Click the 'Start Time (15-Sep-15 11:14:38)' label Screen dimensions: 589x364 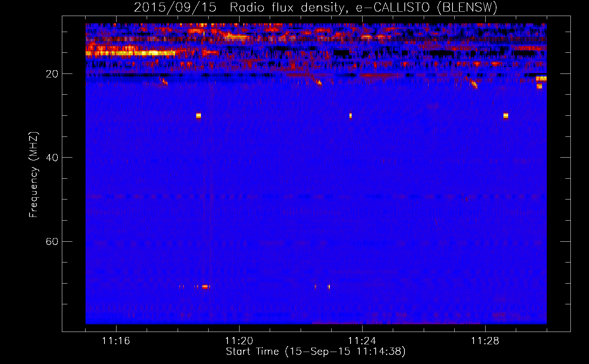coord(316,351)
